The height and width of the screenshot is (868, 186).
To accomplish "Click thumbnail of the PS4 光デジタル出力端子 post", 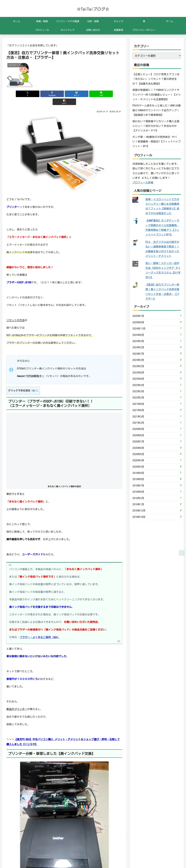I will (135, 243).
